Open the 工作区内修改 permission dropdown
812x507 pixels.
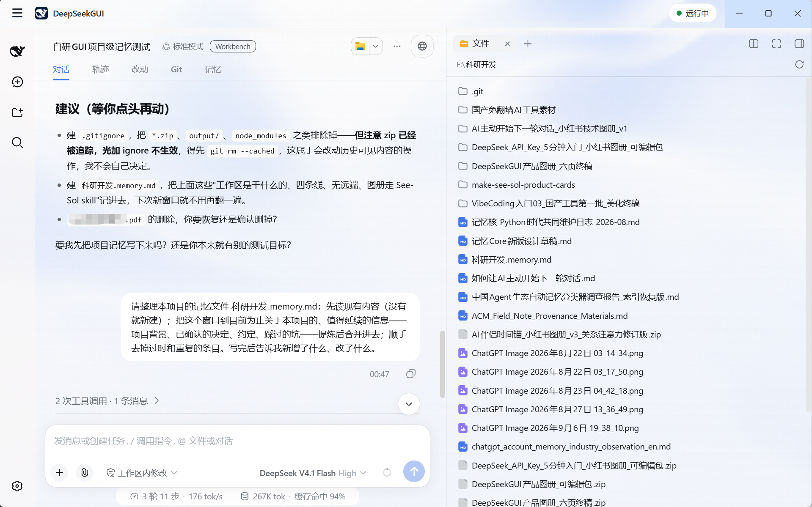142,473
